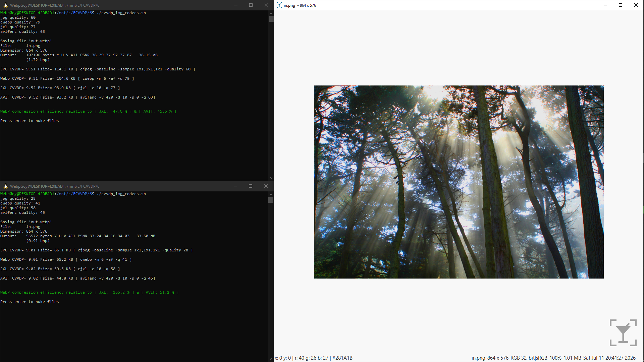Click the 100% zoom indicator in status bar
Image resolution: width=644 pixels, height=362 pixels.
(555, 358)
